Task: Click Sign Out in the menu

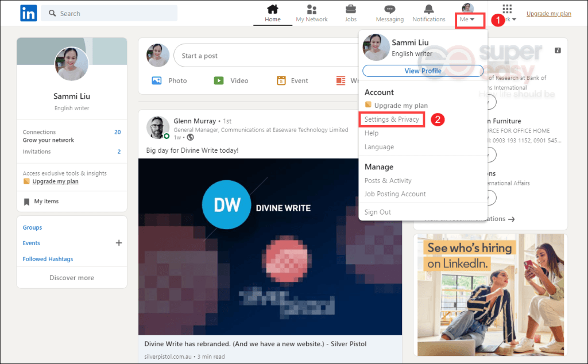Action: click(x=378, y=212)
